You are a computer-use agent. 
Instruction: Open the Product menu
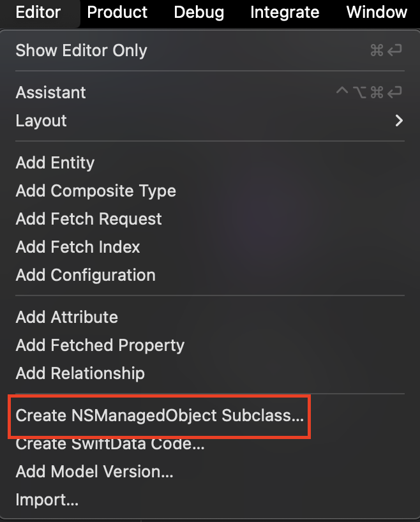click(x=117, y=12)
